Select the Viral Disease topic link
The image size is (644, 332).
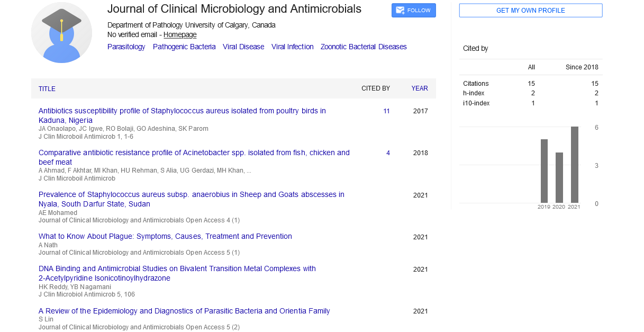(243, 47)
